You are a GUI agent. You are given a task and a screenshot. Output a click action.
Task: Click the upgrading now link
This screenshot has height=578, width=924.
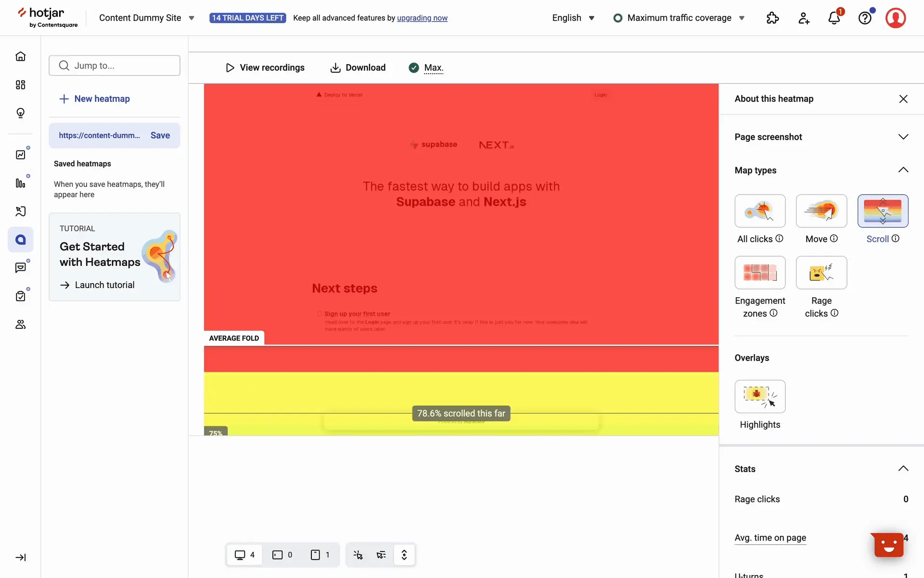point(422,18)
